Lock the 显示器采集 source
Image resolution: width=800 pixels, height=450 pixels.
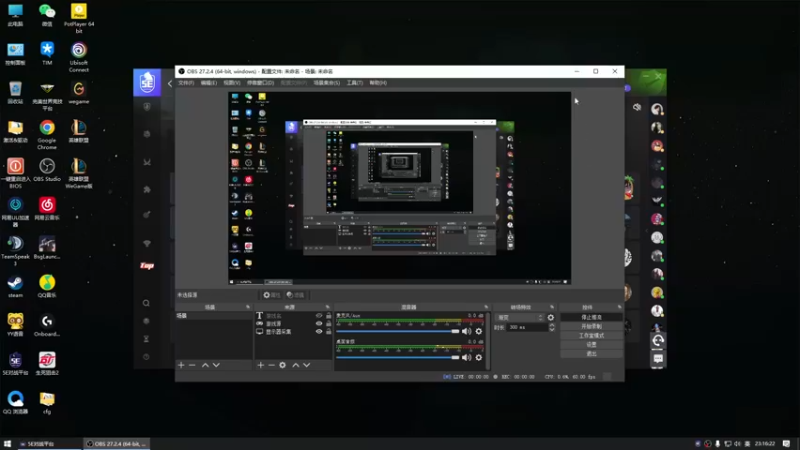coord(329,332)
